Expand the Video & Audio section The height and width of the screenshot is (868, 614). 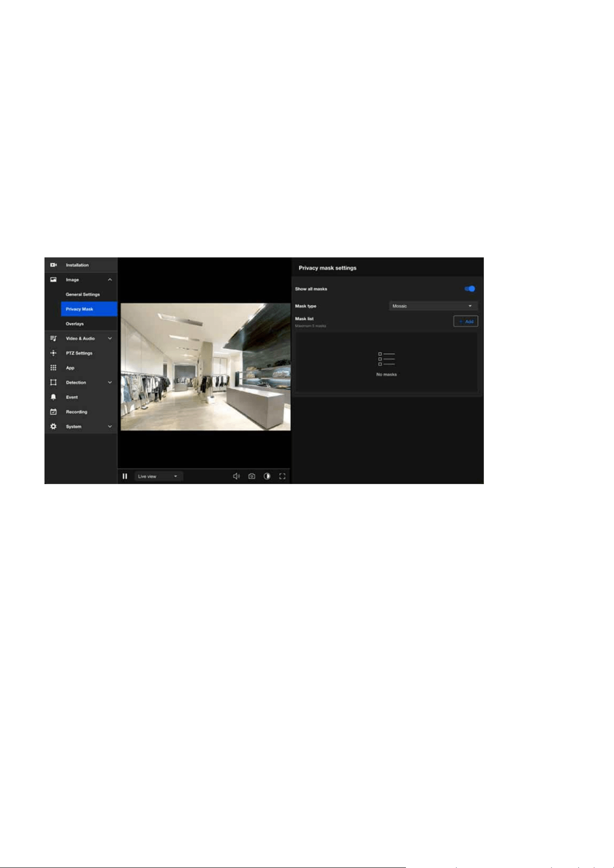(110, 338)
